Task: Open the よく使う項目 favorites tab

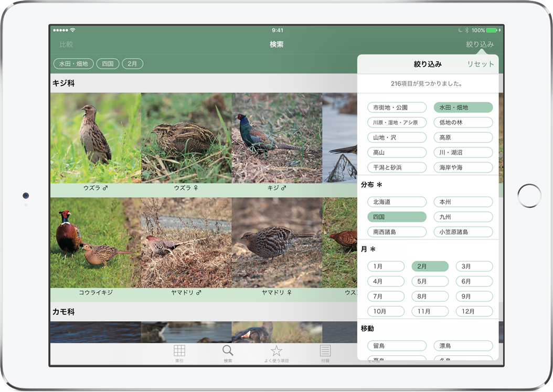Action: pyautogui.click(x=276, y=354)
